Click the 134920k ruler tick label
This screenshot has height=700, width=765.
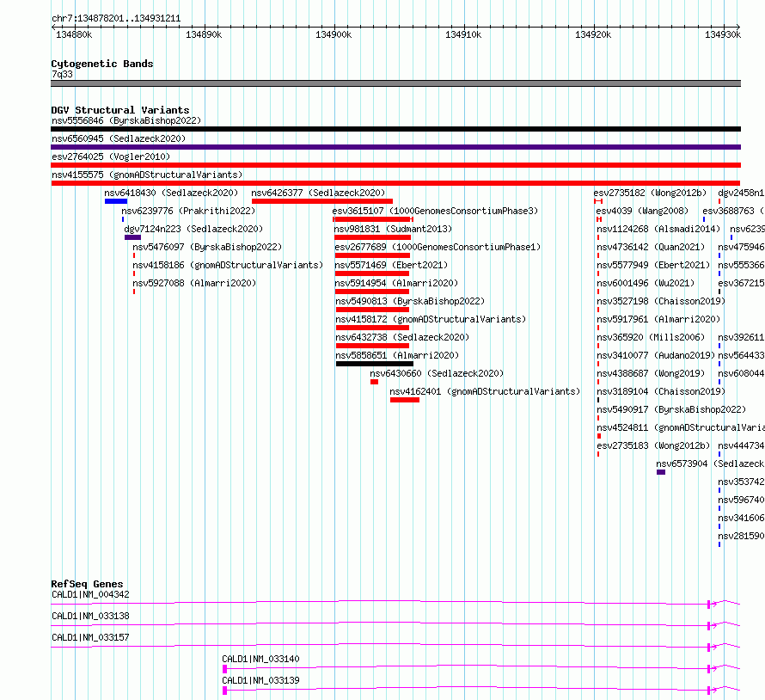pos(593,34)
